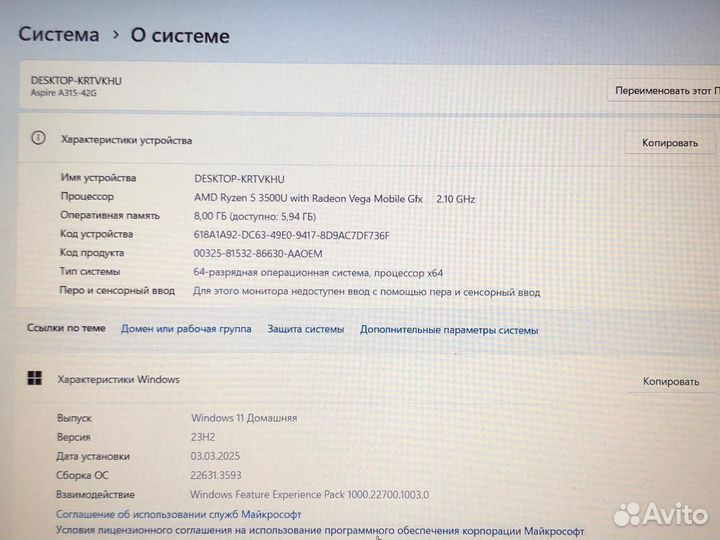Image resolution: width=720 pixels, height=540 pixels.
Task: Click the Оперативная память label
Action: click(110, 215)
